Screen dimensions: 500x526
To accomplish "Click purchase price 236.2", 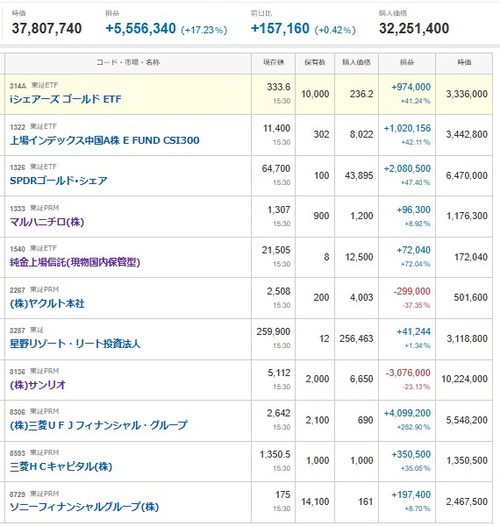I will 361,94.
